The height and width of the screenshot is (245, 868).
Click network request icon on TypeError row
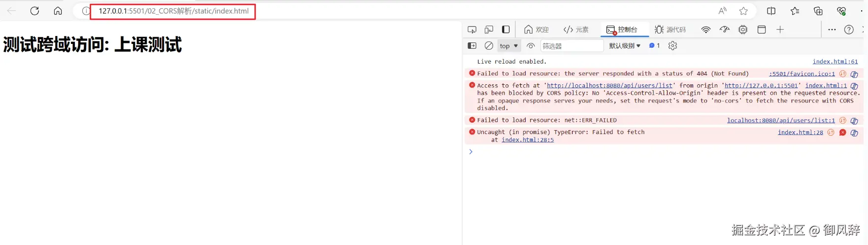tap(831, 132)
